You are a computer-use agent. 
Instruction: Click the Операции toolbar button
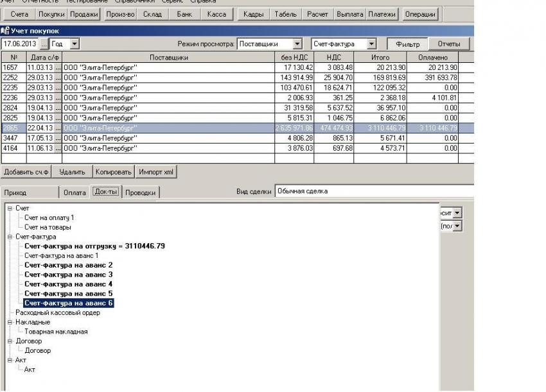coord(420,14)
